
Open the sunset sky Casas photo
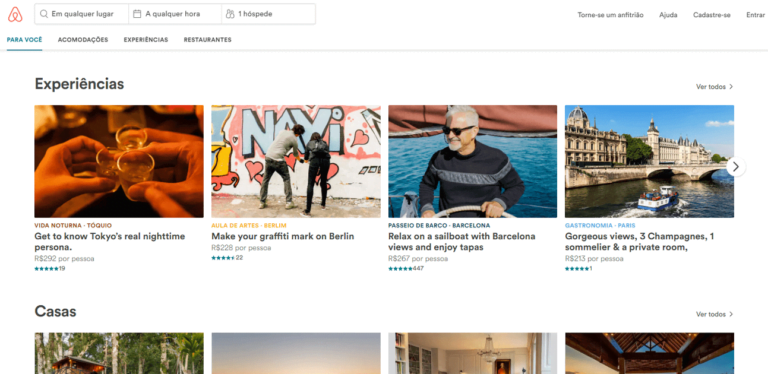coord(296,353)
